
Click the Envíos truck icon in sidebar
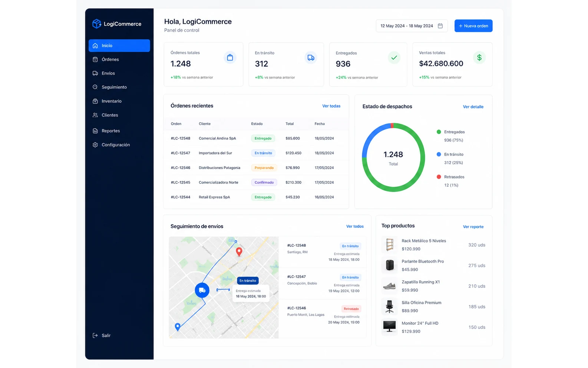click(95, 73)
